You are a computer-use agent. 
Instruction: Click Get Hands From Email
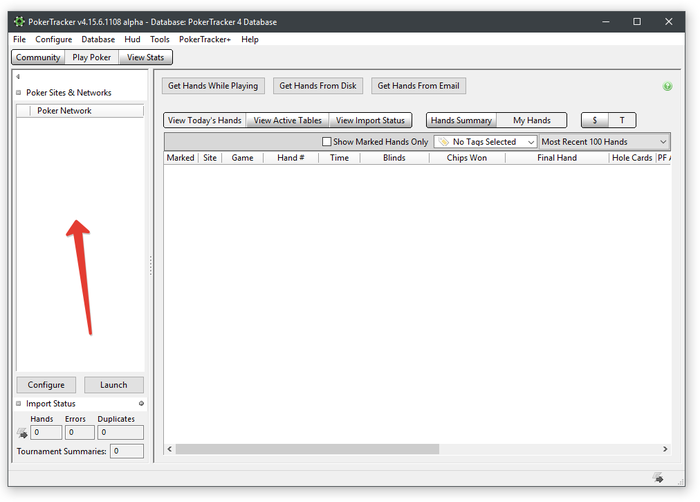pos(418,86)
